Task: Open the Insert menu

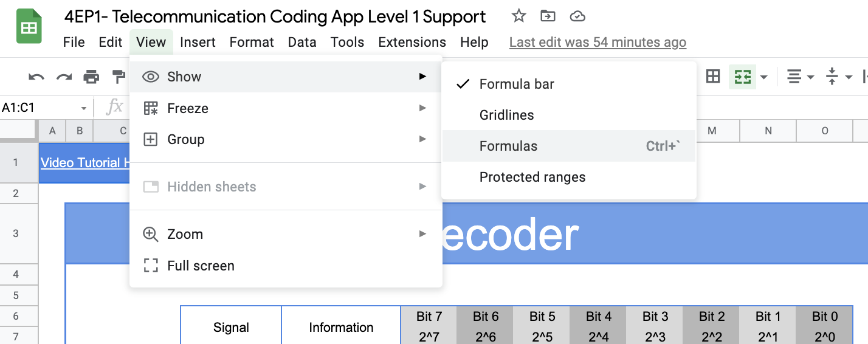Action: coord(198,42)
